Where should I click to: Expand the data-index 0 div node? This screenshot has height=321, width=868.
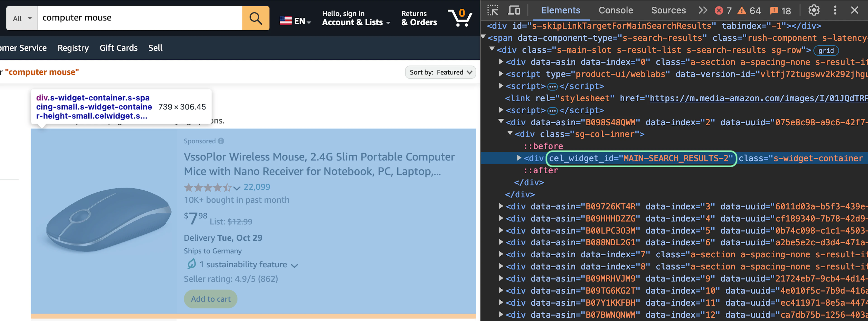coord(501,61)
